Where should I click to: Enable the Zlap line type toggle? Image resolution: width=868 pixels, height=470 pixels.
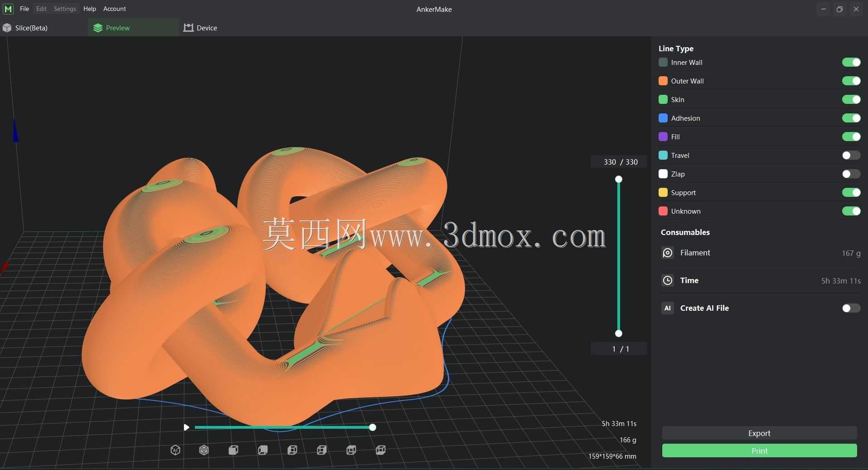[x=851, y=174]
